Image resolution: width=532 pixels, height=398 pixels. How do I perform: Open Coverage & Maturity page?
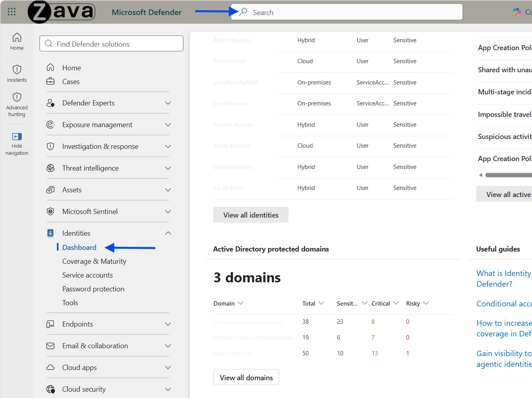pos(94,261)
